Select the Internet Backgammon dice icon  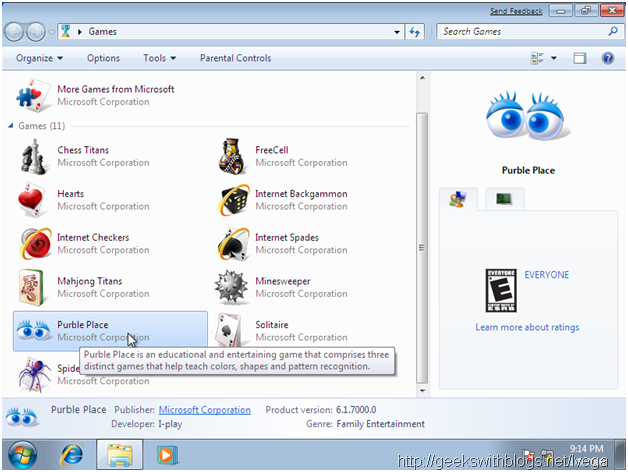pos(232,200)
